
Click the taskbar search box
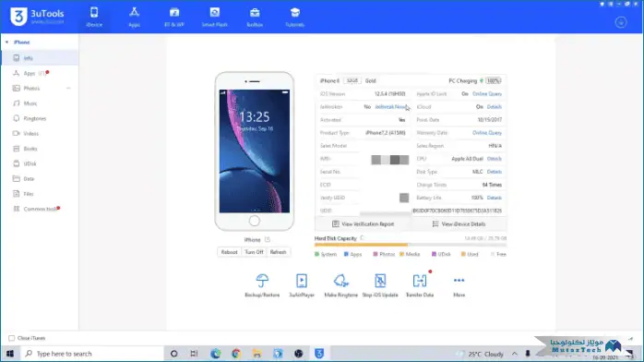(x=91, y=354)
